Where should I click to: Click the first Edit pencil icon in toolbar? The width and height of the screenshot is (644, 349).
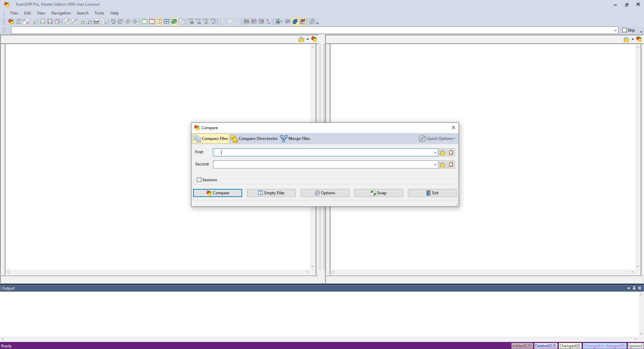pyautogui.click(x=67, y=22)
